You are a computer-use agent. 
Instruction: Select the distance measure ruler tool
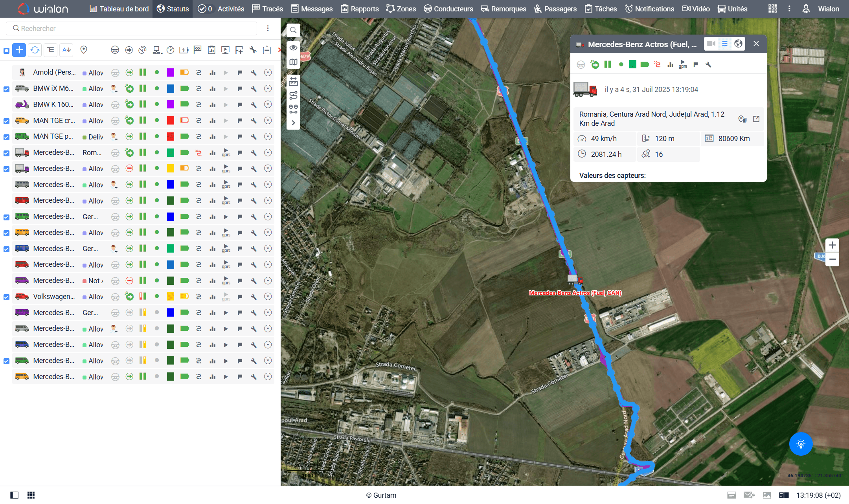click(x=293, y=82)
